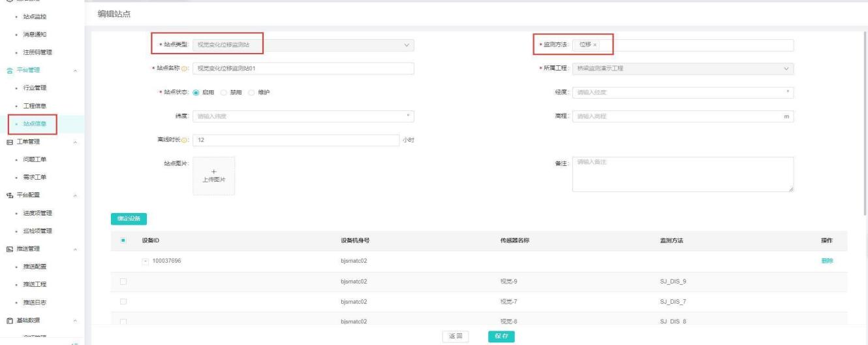Click the 平台管理 sidebar section icon
This screenshot has height=345, width=868.
coord(9,70)
